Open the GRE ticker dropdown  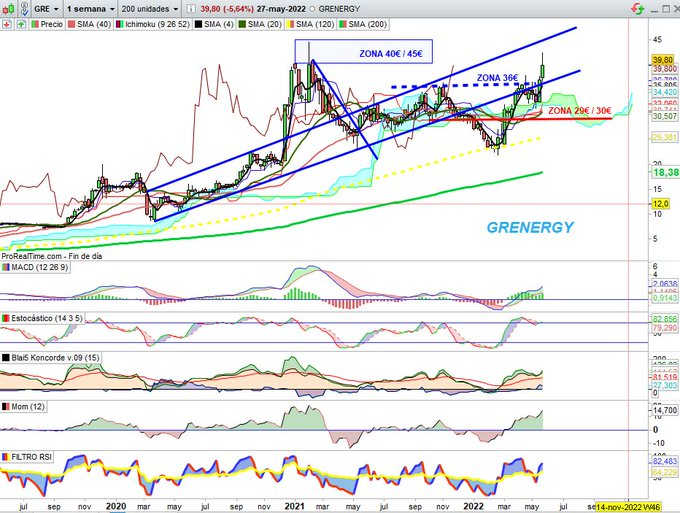click(46, 9)
